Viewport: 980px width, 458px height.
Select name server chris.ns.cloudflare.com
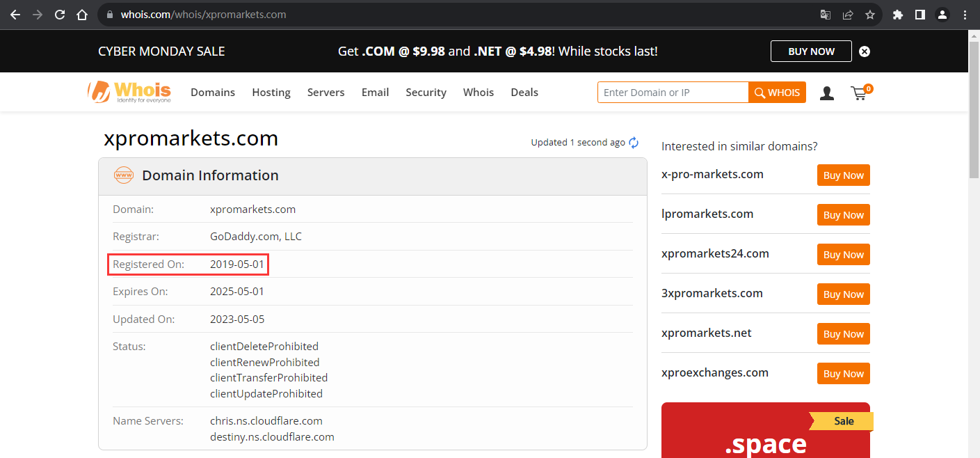(x=266, y=421)
